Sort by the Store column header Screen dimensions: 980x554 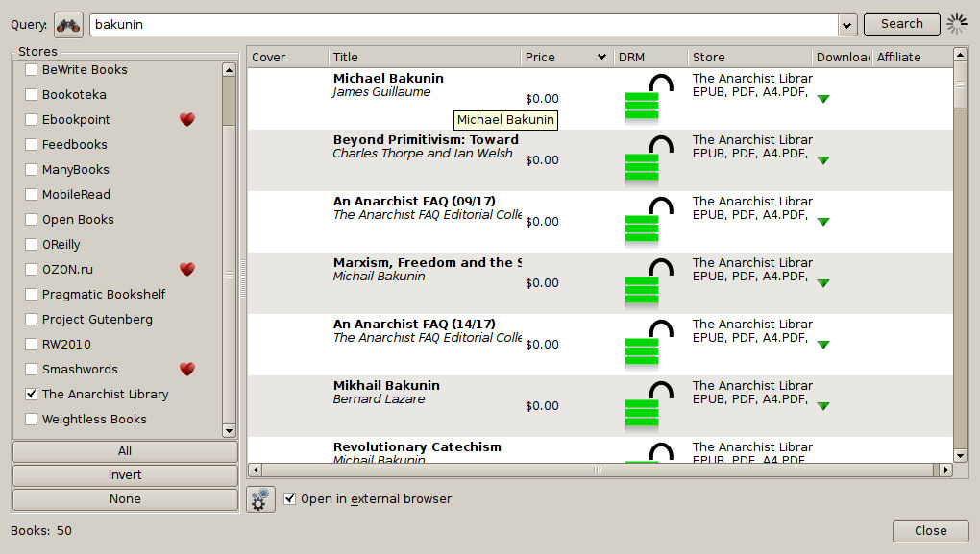pyautogui.click(x=749, y=57)
